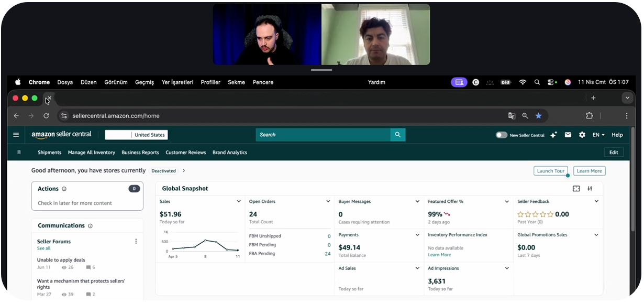Image resolution: width=644 pixels, height=304 pixels.
Task: Click inside the Search input field
Action: point(323,135)
